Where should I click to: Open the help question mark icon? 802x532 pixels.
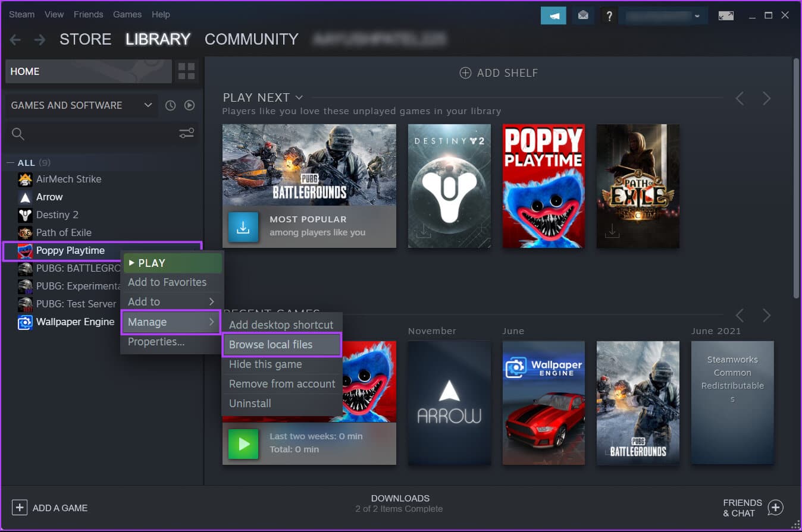(609, 15)
